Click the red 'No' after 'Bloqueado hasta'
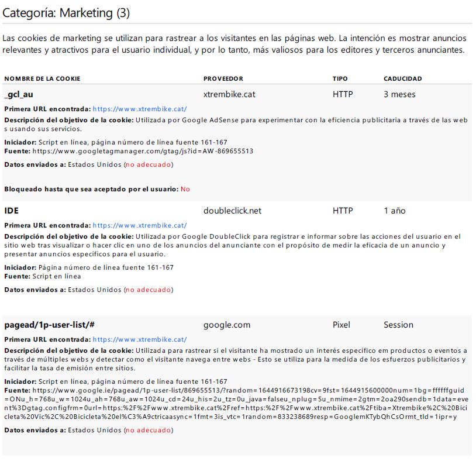 [x=185, y=189]
